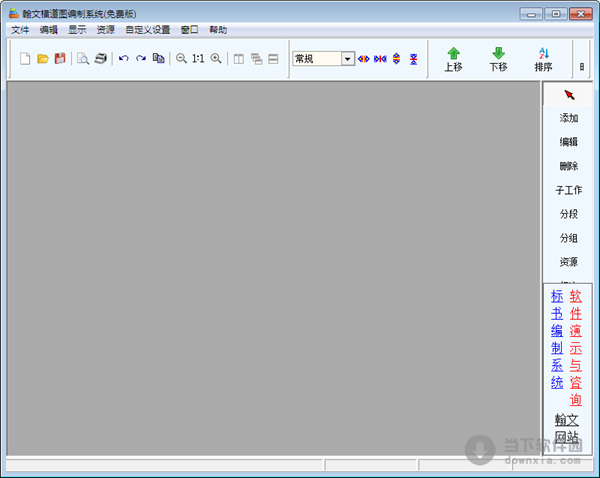This screenshot has width=600, height=478.
Task: Expand horizontally with the outward arrows icon
Action: pos(364,59)
